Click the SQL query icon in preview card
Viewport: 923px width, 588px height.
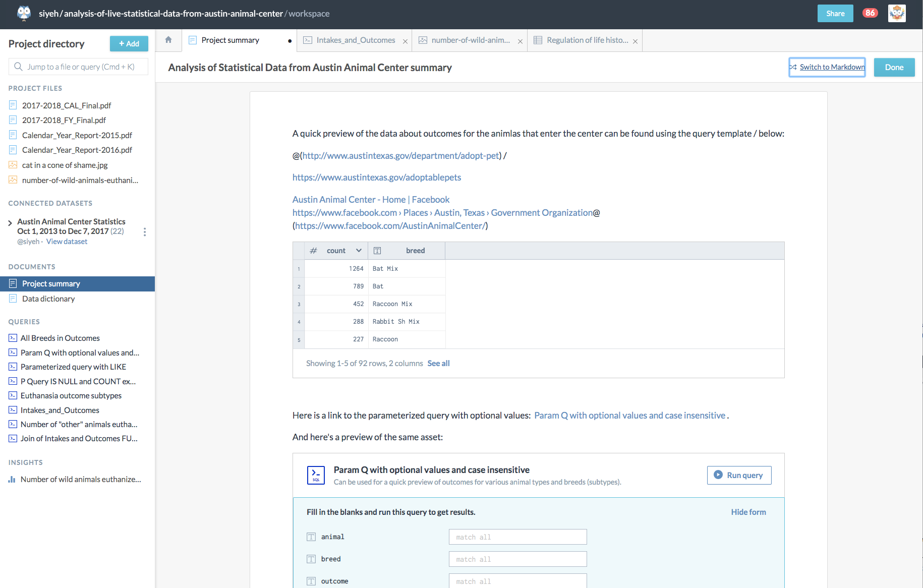coord(316,475)
